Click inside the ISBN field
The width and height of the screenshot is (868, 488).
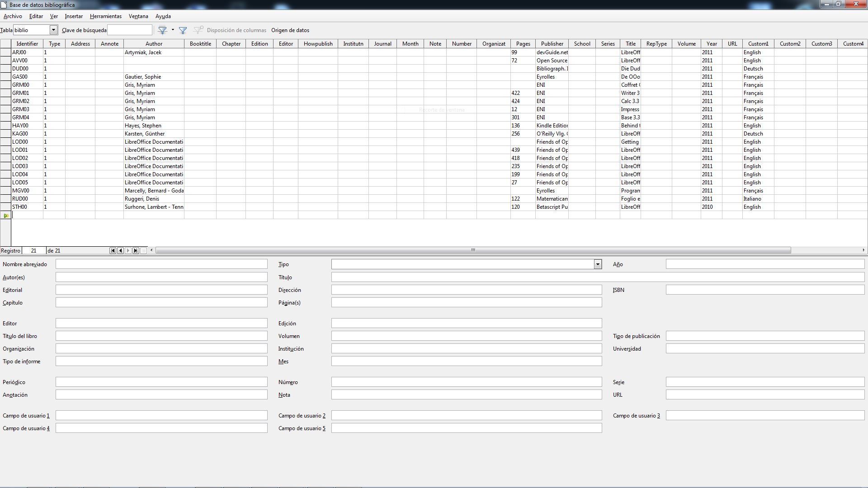[x=764, y=290]
